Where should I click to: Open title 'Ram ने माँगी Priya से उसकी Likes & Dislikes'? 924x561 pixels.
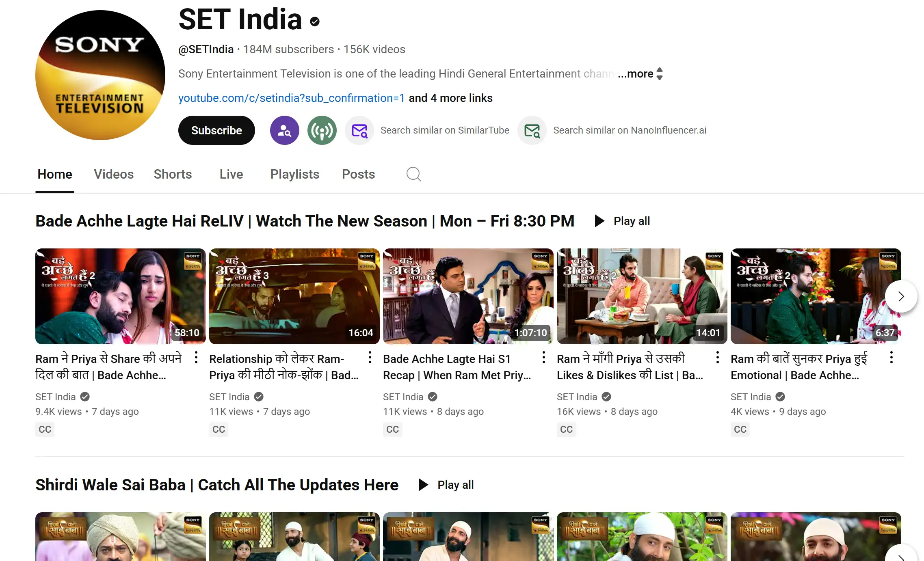pos(630,367)
